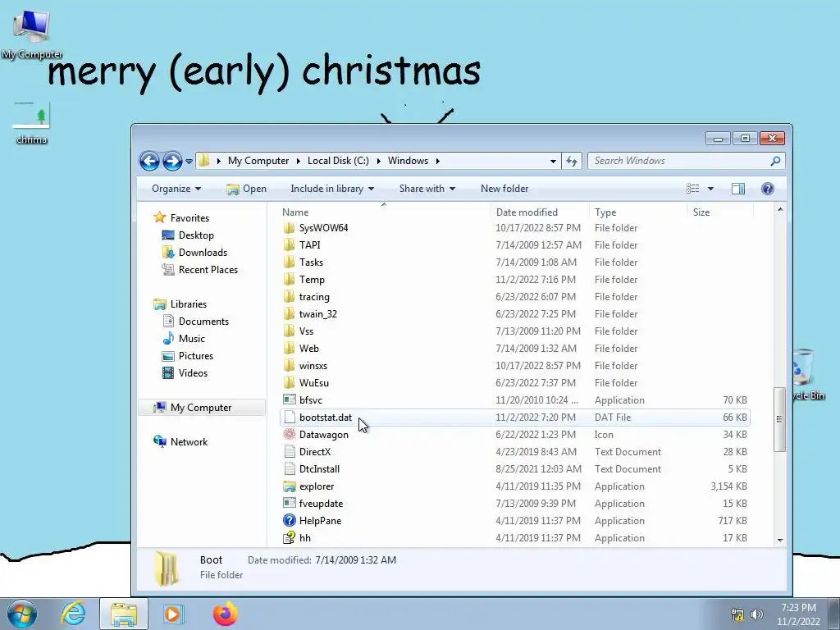Image resolution: width=840 pixels, height=630 pixels.
Task: Click the file list scroll down arrow
Action: [x=780, y=540]
